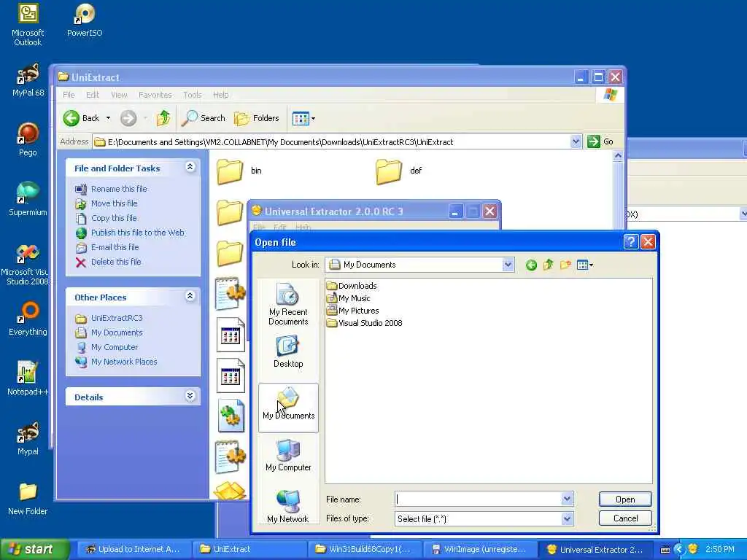
Task: Choose Desktop in the places bar
Action: click(x=288, y=352)
